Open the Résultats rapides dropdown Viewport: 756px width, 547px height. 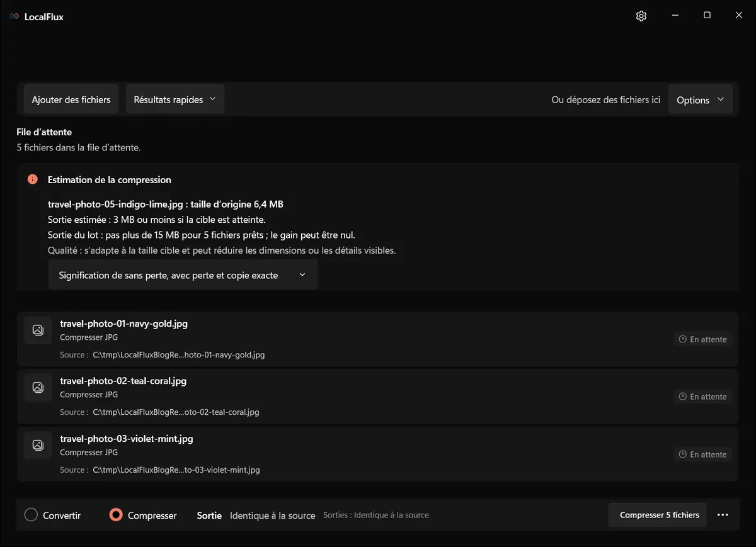[x=175, y=99]
